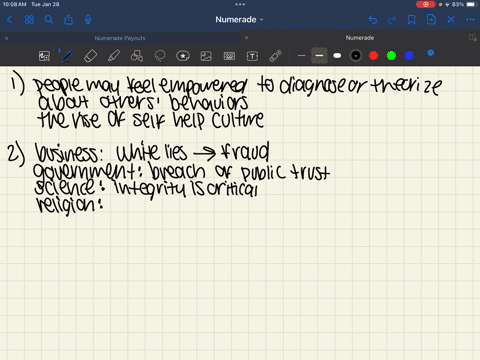Select the Pen tool
The width and height of the screenshot is (480, 360).
point(67,56)
